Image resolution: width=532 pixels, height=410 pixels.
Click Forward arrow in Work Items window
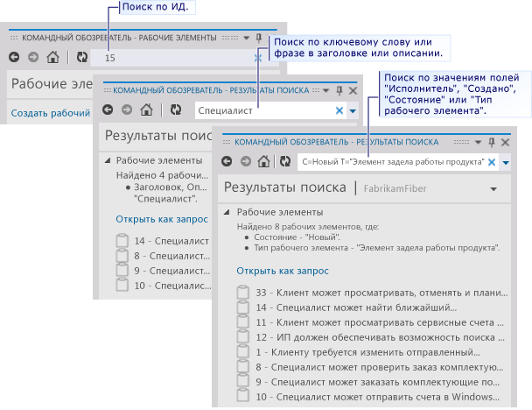click(x=33, y=57)
